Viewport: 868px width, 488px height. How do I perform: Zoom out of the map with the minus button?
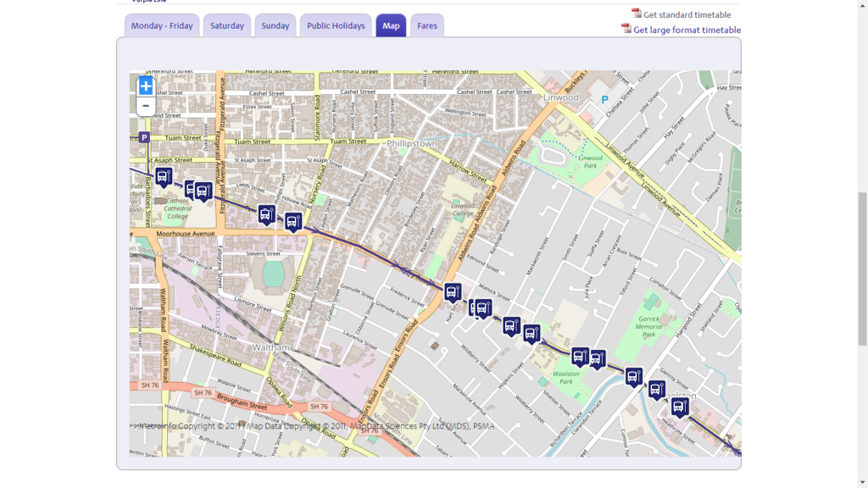146,106
